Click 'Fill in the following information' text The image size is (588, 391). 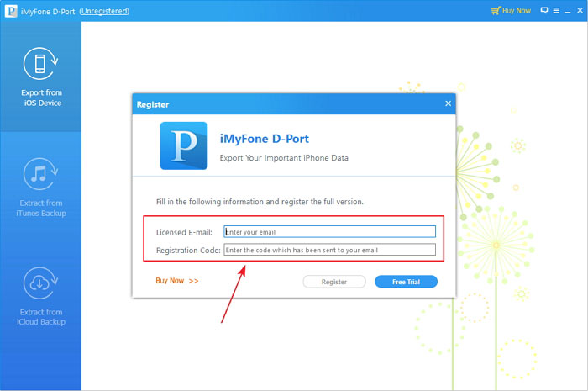pyautogui.click(x=260, y=202)
